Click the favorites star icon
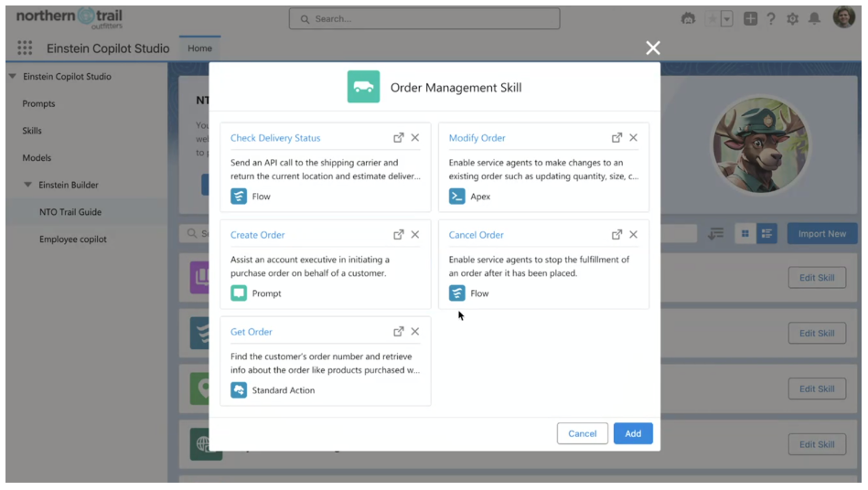868x490 pixels. 712,19
